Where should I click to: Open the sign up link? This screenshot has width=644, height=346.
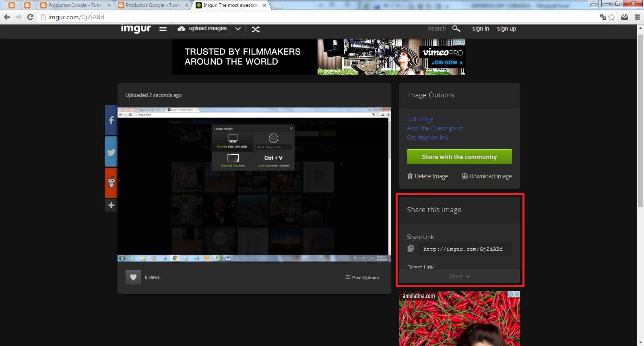(x=506, y=29)
